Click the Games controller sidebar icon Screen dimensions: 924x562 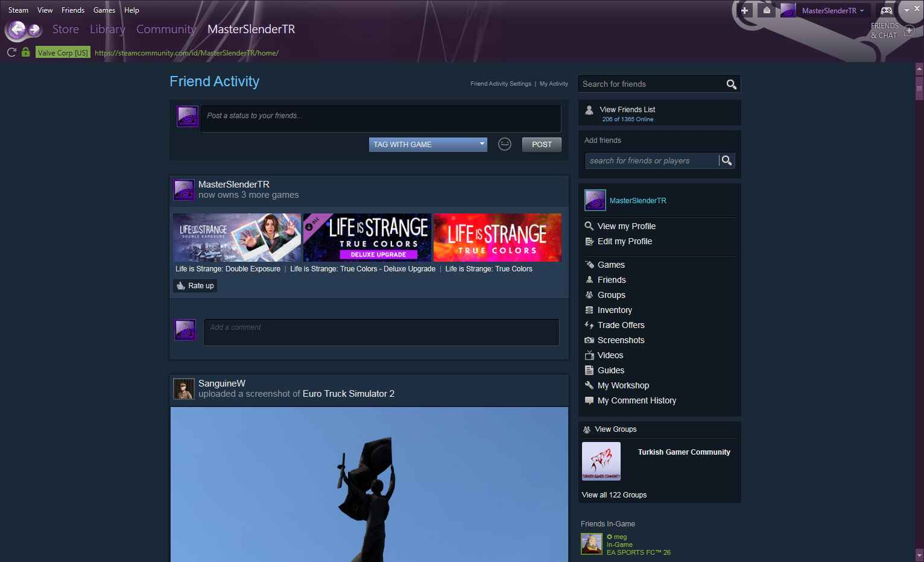click(x=589, y=265)
